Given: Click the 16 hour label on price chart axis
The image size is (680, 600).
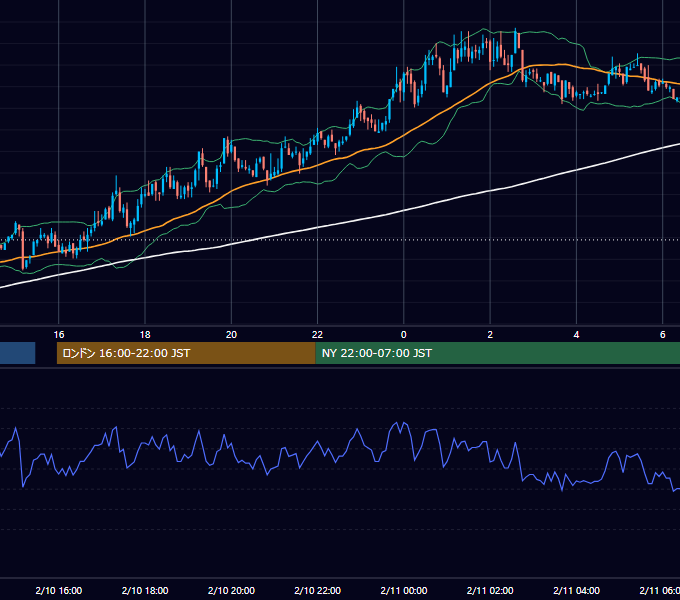Looking at the screenshot, I should [x=59, y=335].
